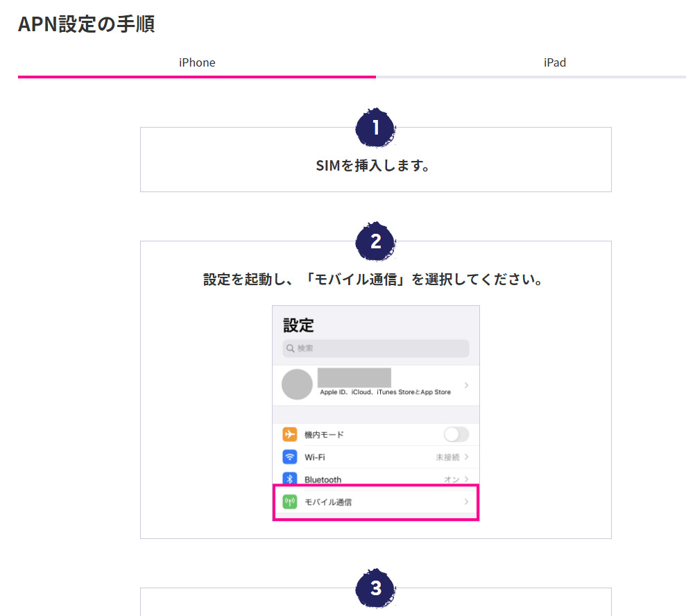Click the step 2 number badge
The width and height of the screenshot is (686, 616).
point(375,241)
